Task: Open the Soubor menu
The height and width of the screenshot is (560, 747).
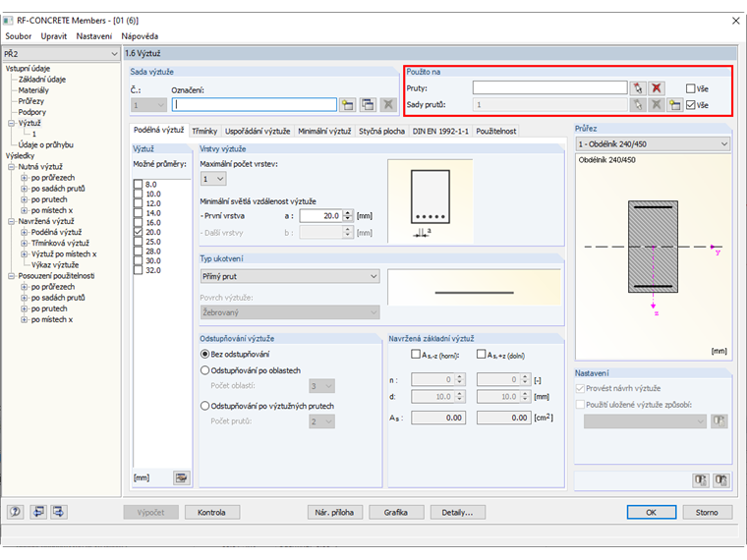Action: click(x=18, y=36)
